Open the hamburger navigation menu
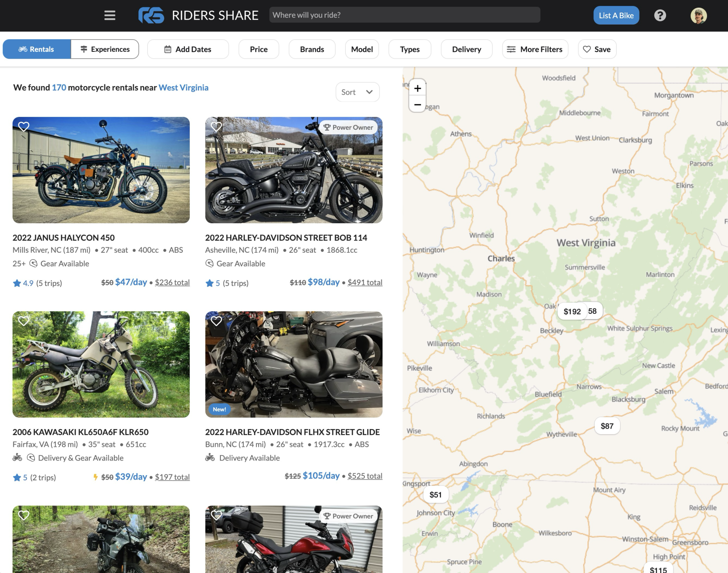 pos(110,15)
